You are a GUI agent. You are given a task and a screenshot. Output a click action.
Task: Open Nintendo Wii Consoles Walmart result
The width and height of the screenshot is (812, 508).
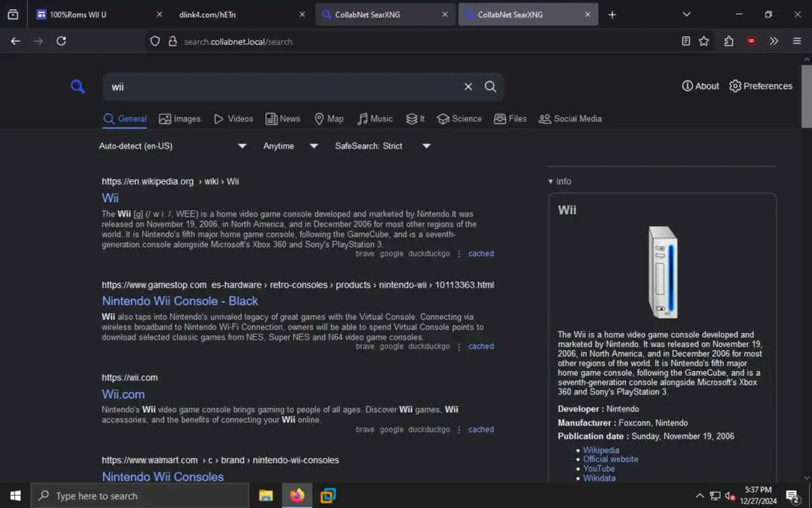pos(163,476)
